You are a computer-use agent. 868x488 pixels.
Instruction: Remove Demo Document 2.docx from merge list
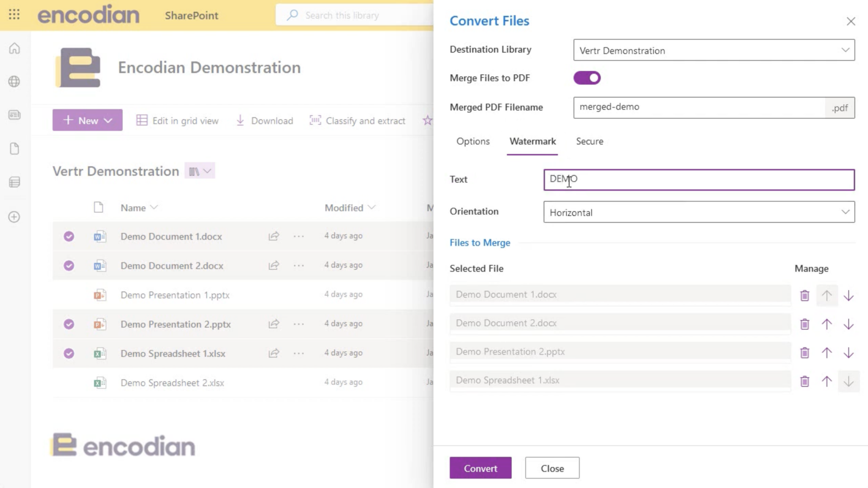click(x=804, y=324)
